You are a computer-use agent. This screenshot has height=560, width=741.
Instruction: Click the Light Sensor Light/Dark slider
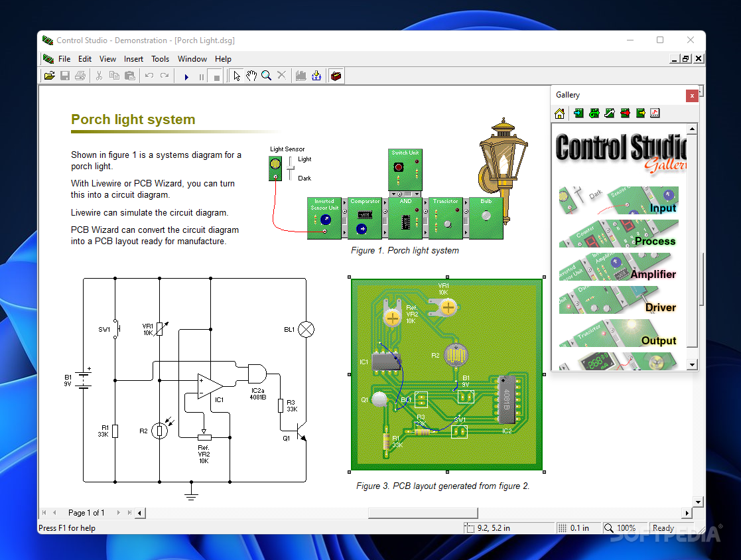(x=291, y=169)
